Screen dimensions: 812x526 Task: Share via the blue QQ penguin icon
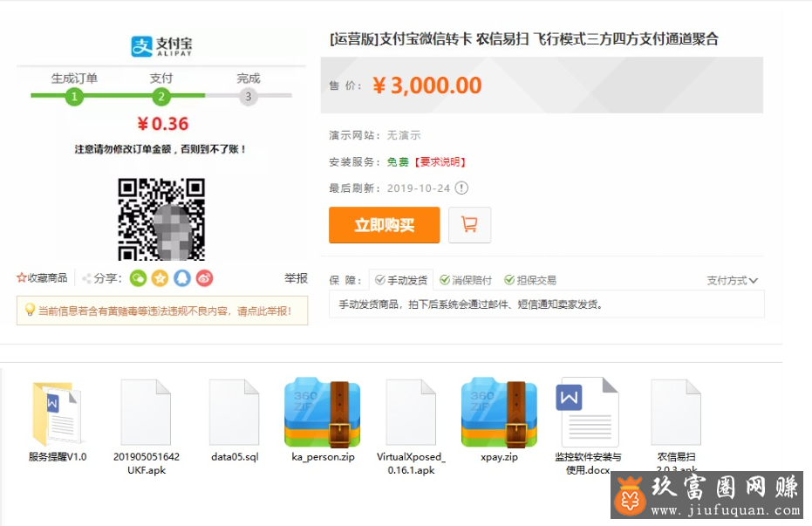pos(181,278)
